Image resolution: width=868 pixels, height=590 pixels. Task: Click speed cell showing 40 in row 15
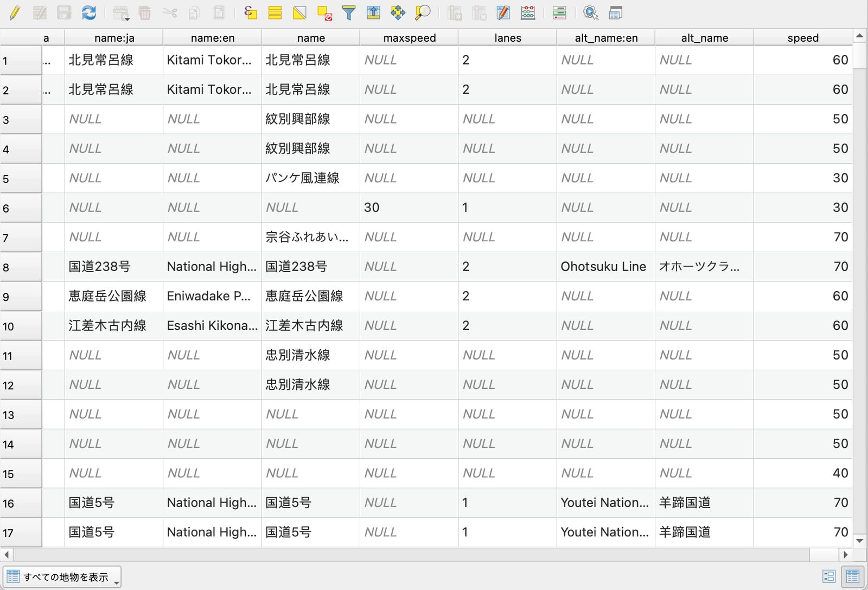(x=803, y=473)
